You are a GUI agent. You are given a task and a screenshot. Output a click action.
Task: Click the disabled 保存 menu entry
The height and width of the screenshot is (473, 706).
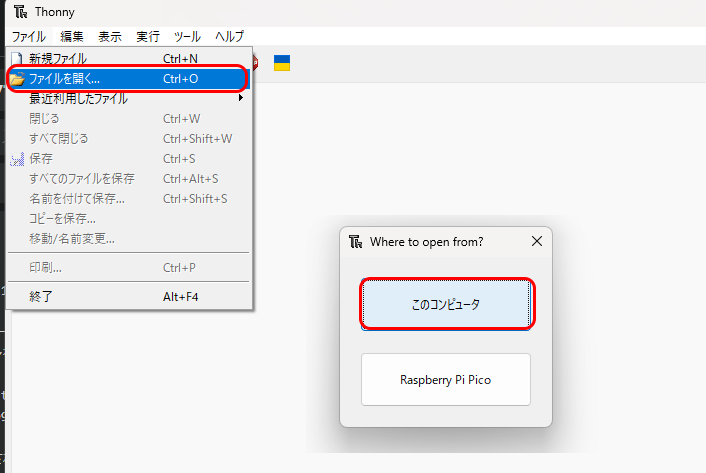coord(129,158)
